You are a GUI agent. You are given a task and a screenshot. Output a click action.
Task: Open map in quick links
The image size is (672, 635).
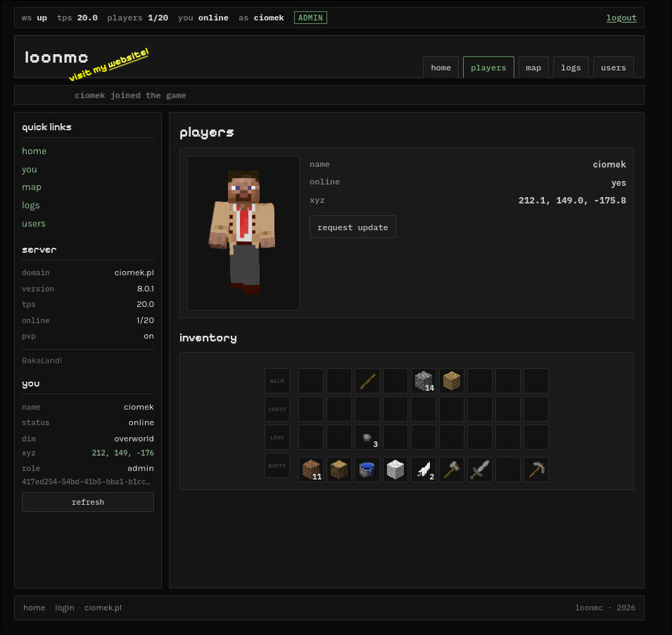coord(32,187)
